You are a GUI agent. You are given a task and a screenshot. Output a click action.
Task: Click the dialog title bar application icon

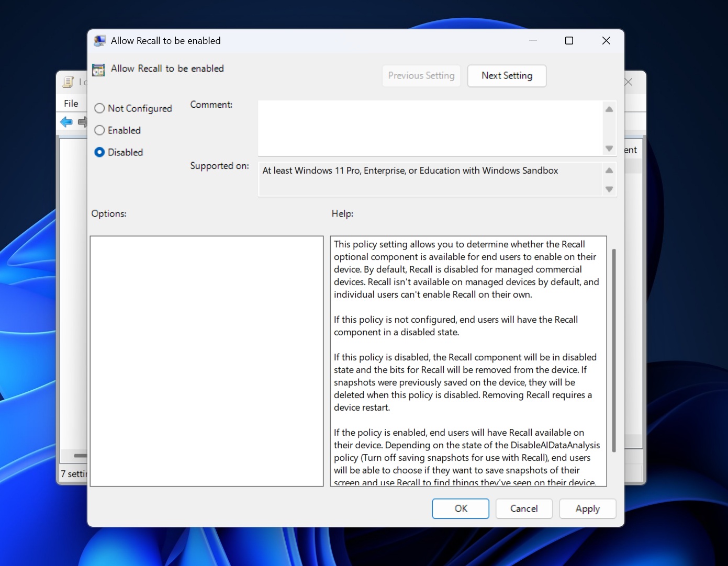coord(99,40)
